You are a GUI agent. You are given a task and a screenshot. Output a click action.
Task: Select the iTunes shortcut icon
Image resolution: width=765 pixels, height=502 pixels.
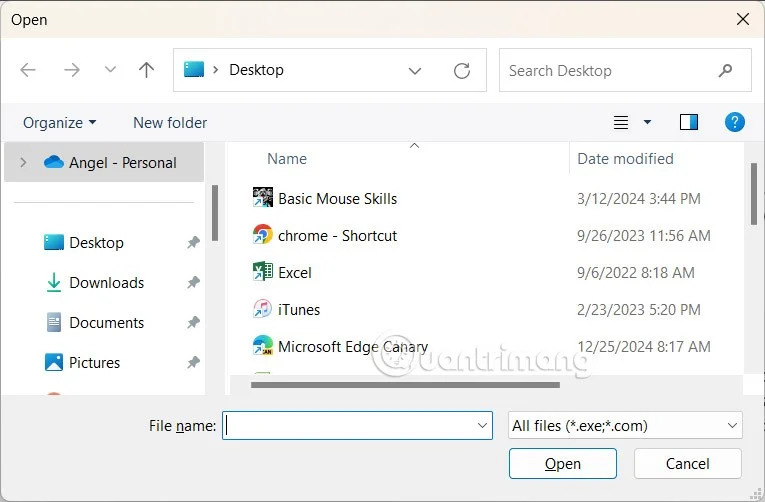[x=262, y=309]
